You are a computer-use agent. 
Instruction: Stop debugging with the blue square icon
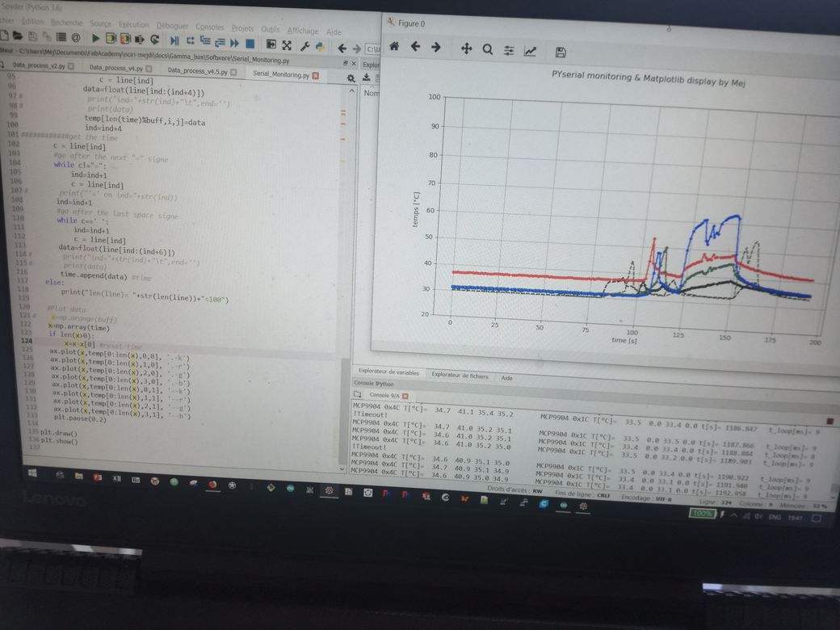[x=250, y=43]
